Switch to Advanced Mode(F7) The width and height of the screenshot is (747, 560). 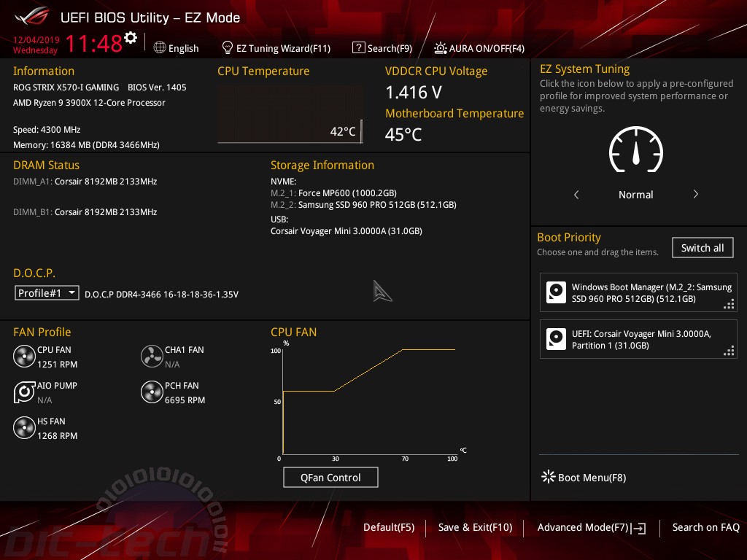point(592,527)
